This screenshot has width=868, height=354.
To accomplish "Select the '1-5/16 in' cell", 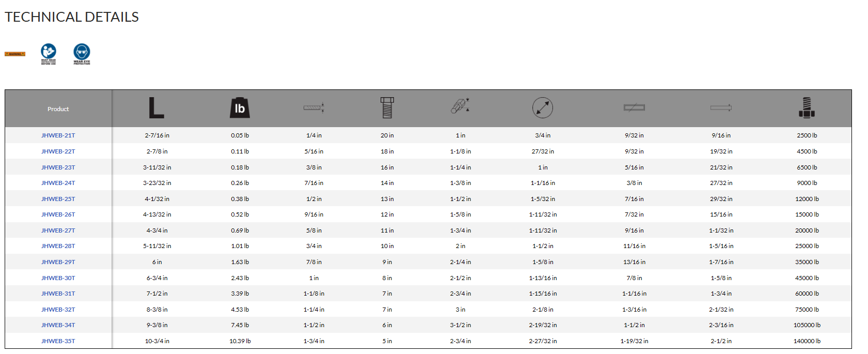I will click(721, 246).
